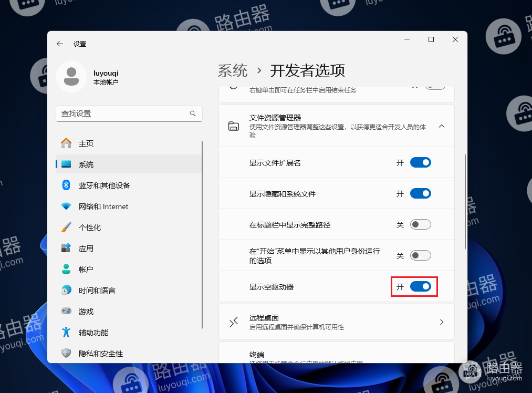
Task: Click the luyouqi user avatar icon
Action: pyautogui.click(x=71, y=77)
